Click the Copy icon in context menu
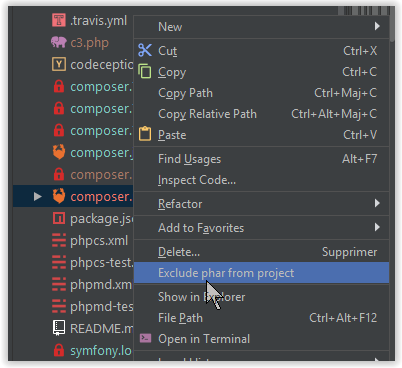The width and height of the screenshot is (402, 368). coord(145,71)
